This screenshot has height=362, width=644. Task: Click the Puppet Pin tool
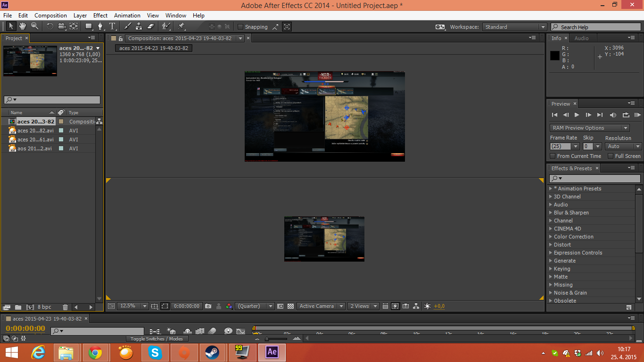(x=181, y=26)
